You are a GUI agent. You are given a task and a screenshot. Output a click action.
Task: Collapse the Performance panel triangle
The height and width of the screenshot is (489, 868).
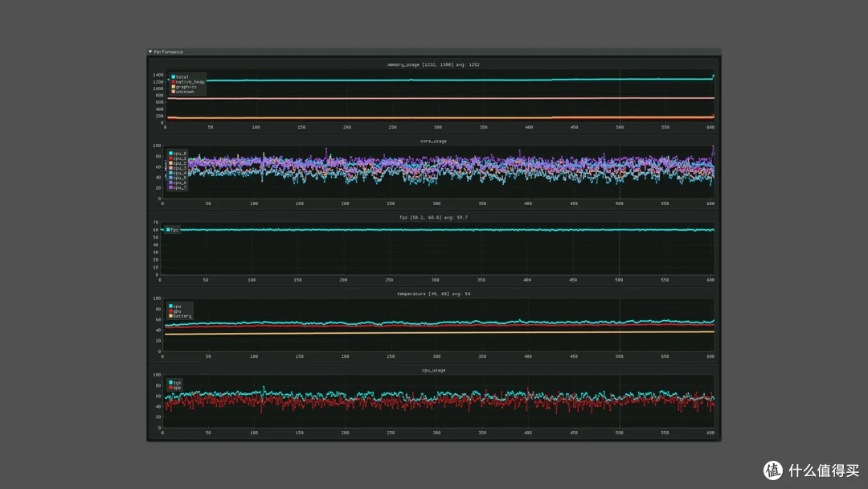pyautogui.click(x=150, y=51)
